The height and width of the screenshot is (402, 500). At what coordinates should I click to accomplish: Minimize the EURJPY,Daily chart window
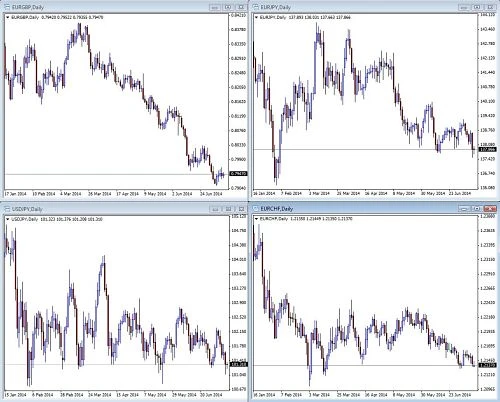coord(464,7)
